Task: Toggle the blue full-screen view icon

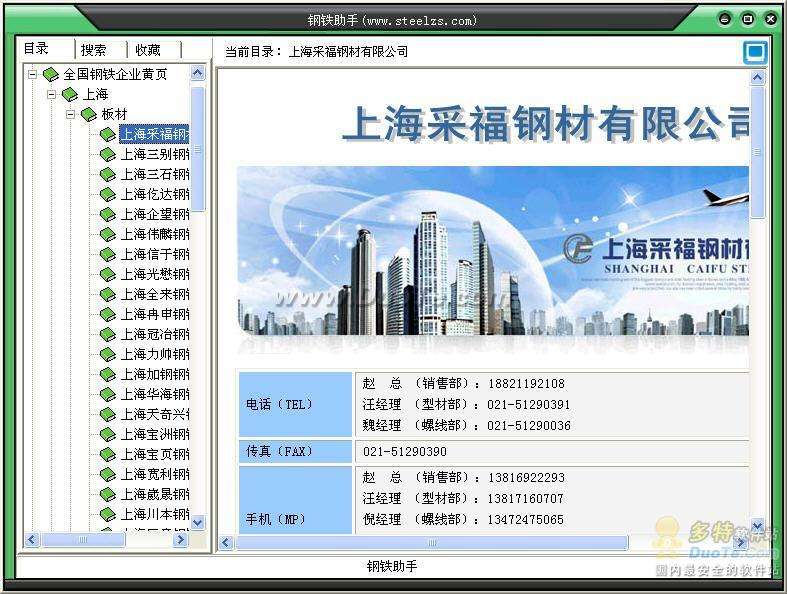Action: coord(755,52)
